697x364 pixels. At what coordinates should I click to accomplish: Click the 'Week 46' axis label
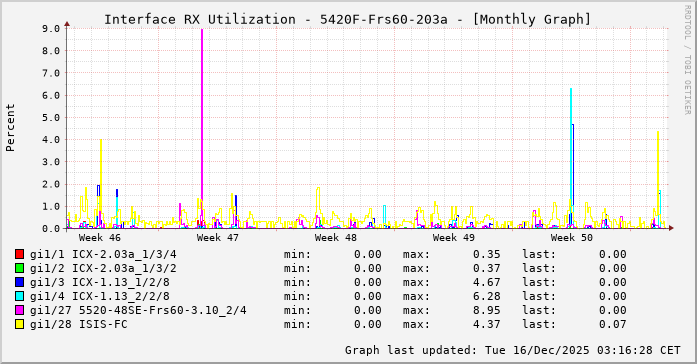click(x=100, y=238)
